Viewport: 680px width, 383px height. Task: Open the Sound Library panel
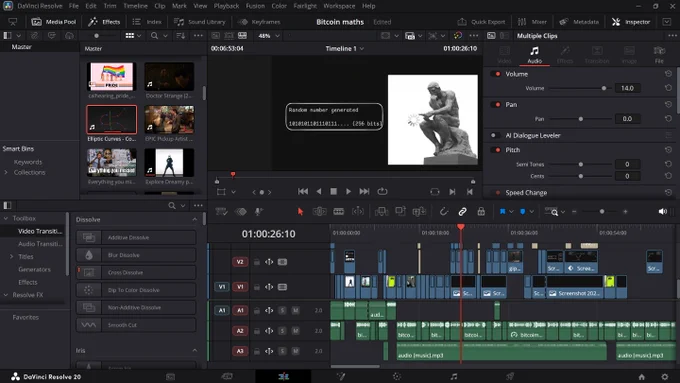click(199, 22)
